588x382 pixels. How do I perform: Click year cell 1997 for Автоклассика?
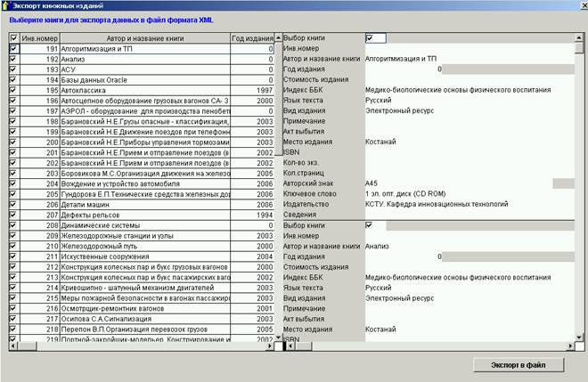point(252,90)
